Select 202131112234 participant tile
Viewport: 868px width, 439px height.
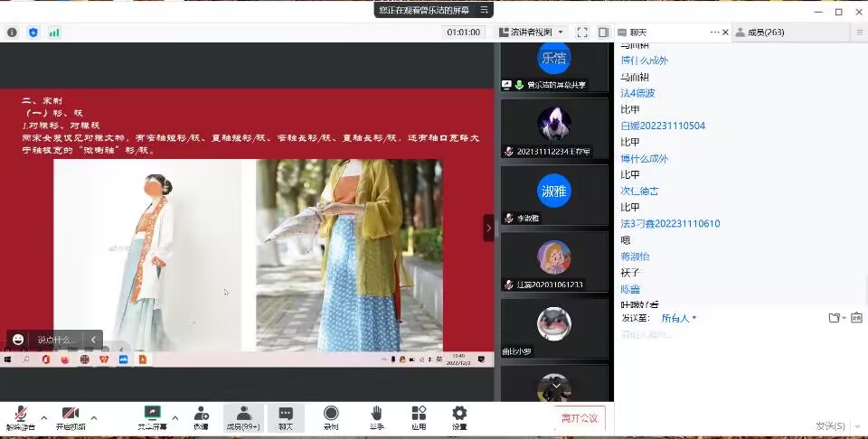(x=554, y=128)
